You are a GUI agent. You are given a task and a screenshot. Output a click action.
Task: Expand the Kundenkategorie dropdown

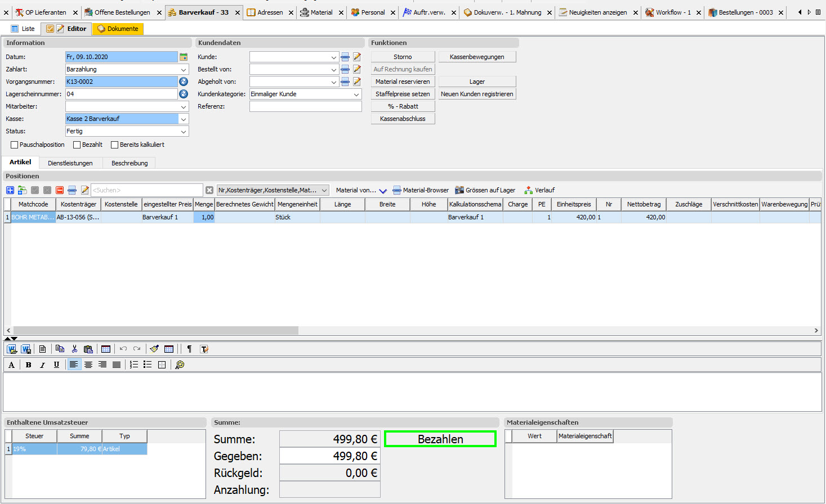(356, 94)
